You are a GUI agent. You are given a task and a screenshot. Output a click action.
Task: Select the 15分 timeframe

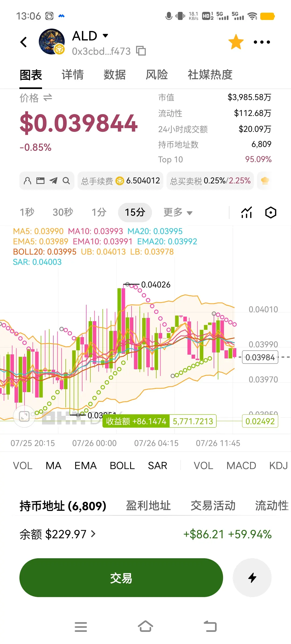pos(135,212)
